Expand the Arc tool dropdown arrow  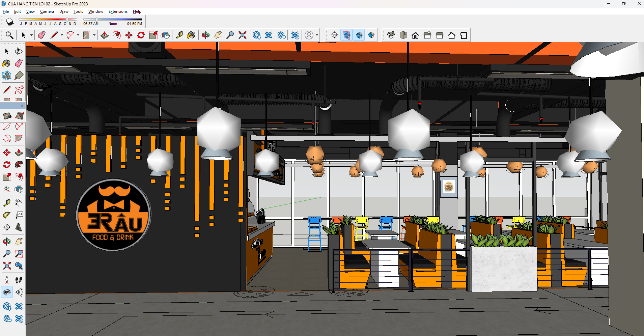78,35
